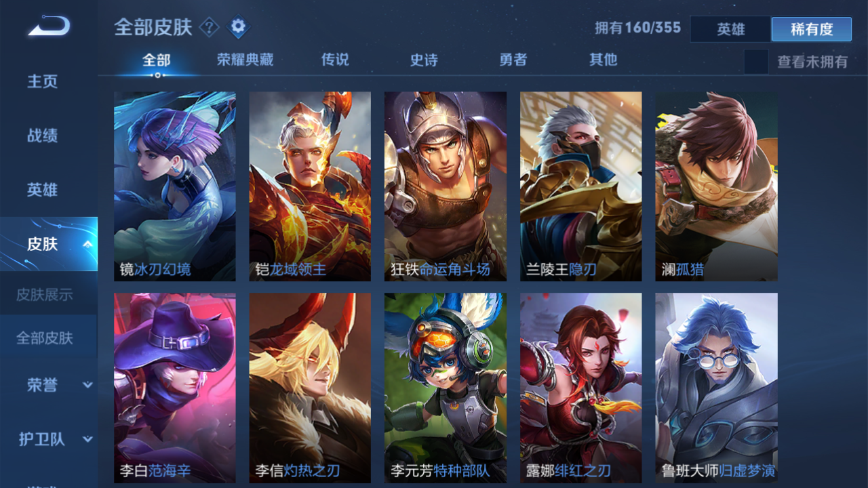Open the question mark help icon

(210, 28)
